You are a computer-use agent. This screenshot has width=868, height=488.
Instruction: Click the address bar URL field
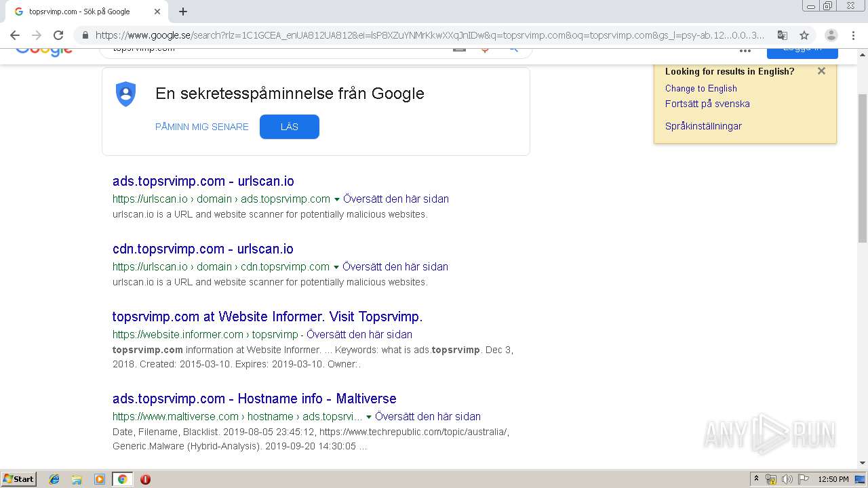coord(429,35)
